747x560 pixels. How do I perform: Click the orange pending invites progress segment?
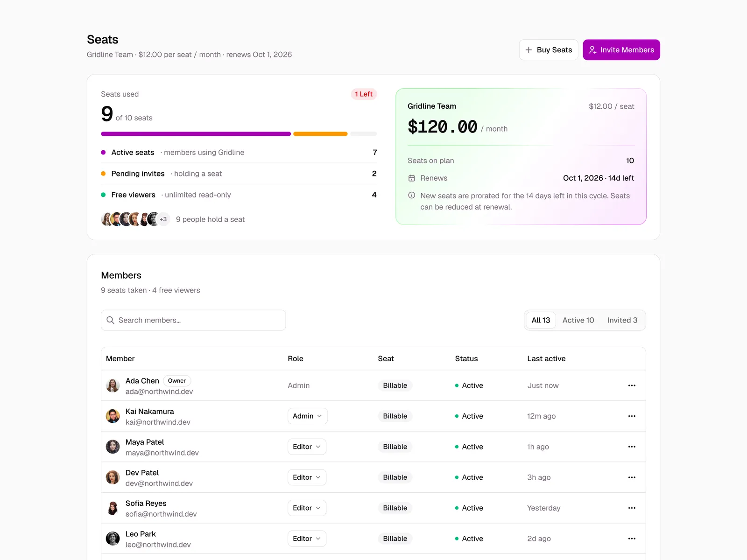pos(320,134)
